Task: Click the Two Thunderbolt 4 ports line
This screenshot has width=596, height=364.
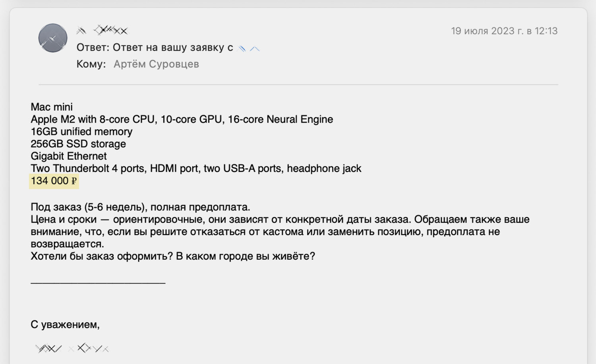Action: tap(196, 168)
